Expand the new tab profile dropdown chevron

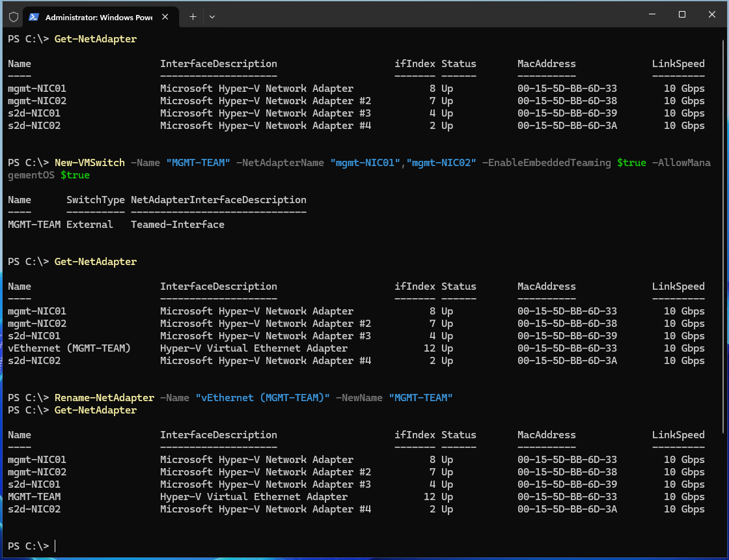212,17
